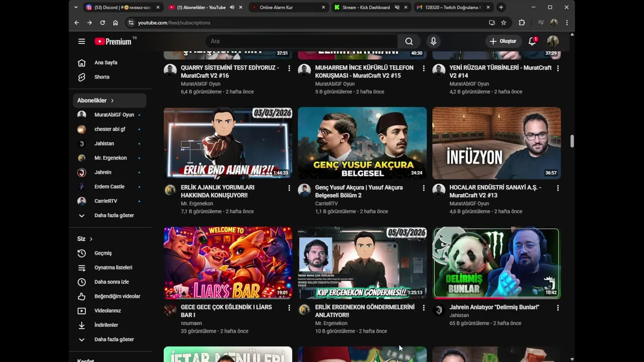Reload the page

tap(102, 23)
